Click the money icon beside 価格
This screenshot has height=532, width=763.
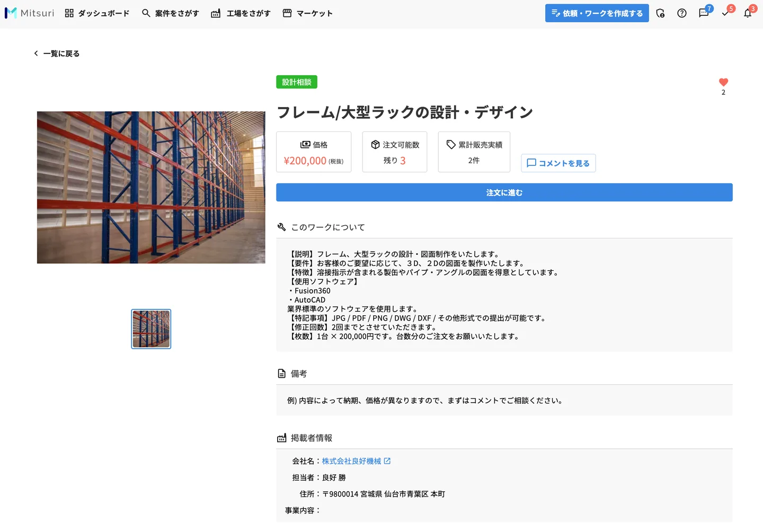coord(305,145)
